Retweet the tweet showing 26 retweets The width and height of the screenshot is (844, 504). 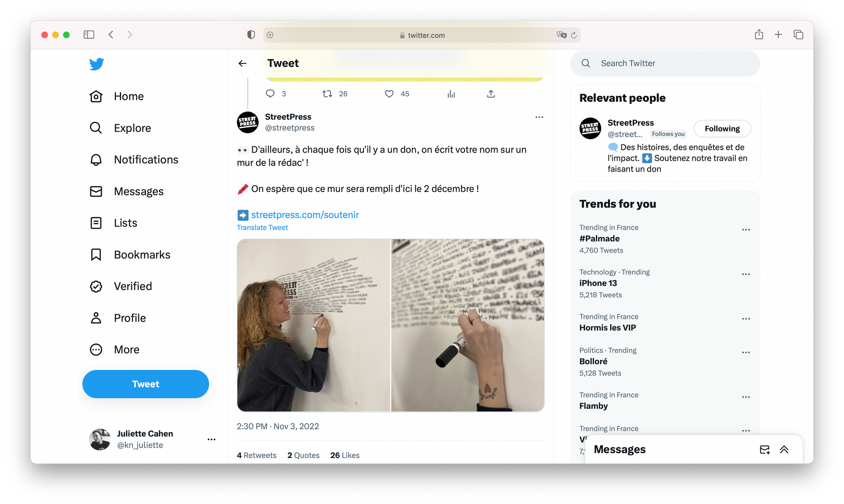[x=327, y=94]
